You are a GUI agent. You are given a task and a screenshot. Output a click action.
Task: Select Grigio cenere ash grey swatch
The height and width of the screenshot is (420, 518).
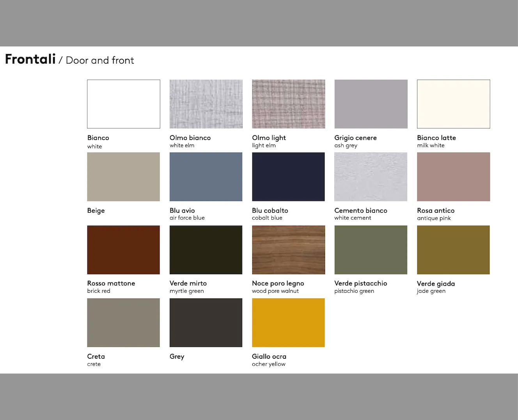pos(371,104)
